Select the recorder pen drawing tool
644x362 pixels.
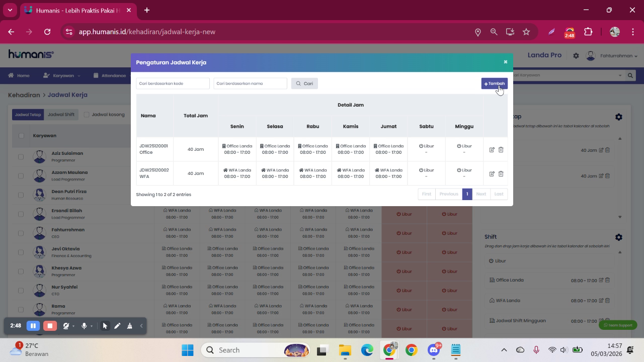pos(117,326)
